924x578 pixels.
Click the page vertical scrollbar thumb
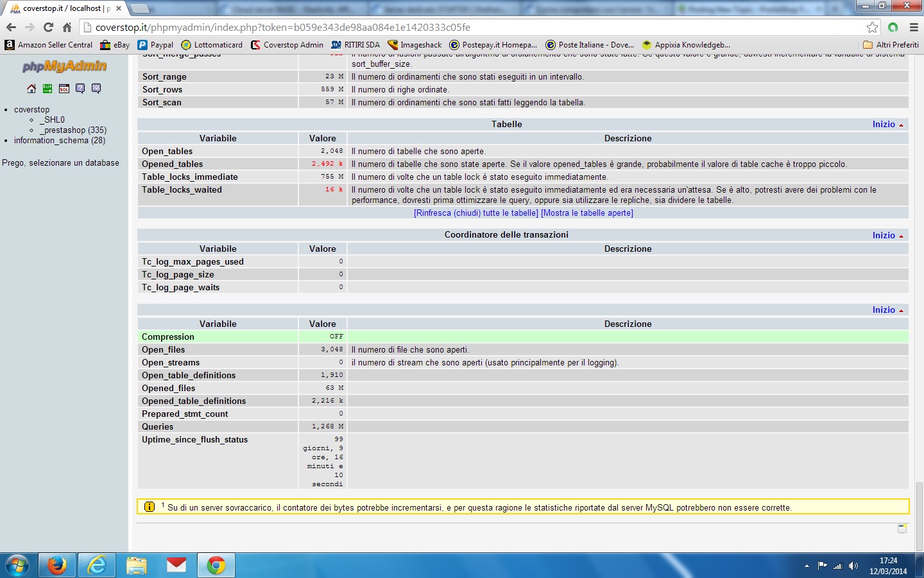pos(919,515)
